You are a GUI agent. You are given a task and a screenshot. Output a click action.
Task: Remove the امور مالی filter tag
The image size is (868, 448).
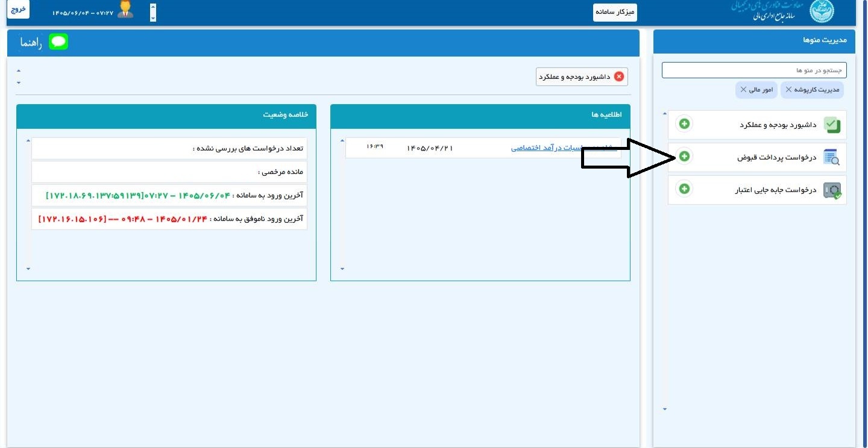[743, 89]
